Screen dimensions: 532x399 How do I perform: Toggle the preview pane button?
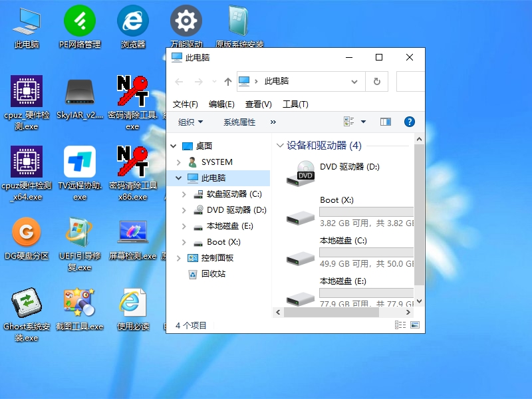click(x=386, y=122)
